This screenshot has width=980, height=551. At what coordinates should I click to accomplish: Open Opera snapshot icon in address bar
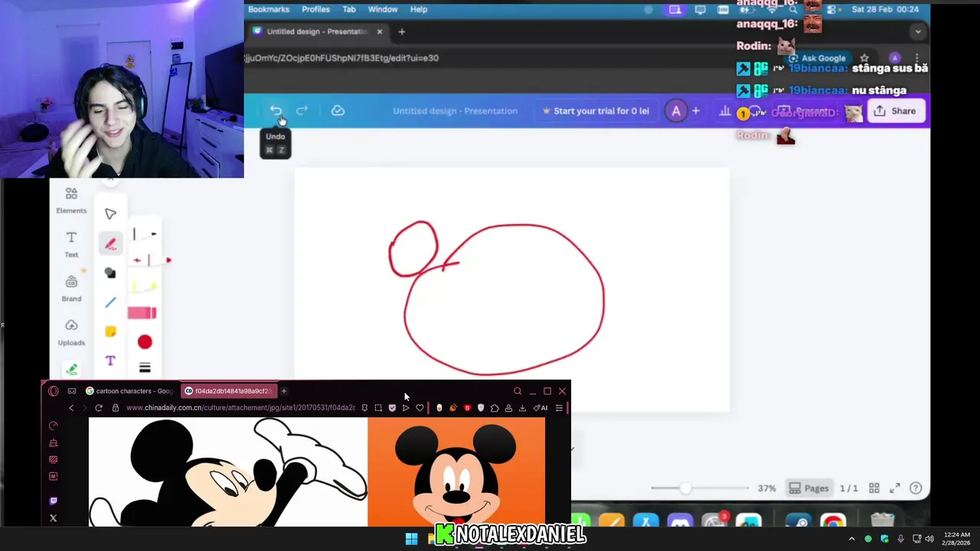coord(378,408)
